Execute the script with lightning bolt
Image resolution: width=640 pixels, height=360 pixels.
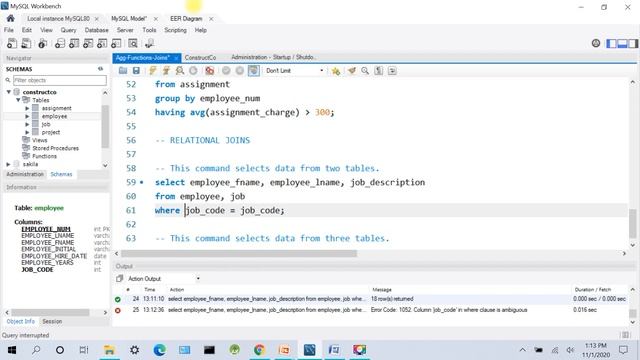coord(153,71)
